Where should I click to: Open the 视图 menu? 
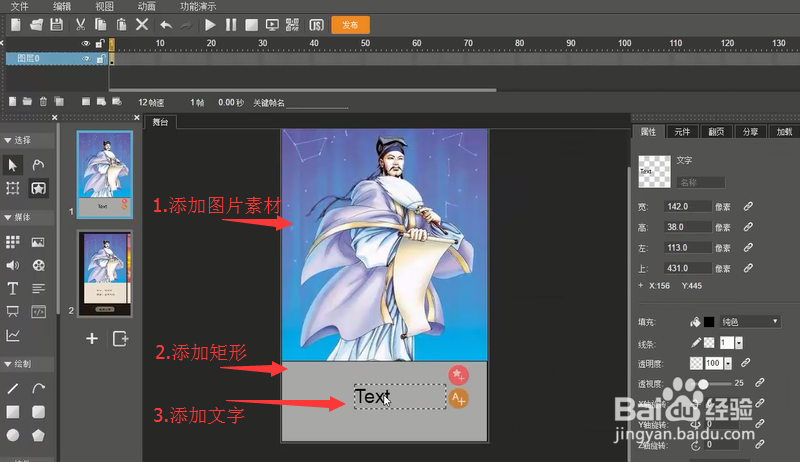tap(105, 6)
